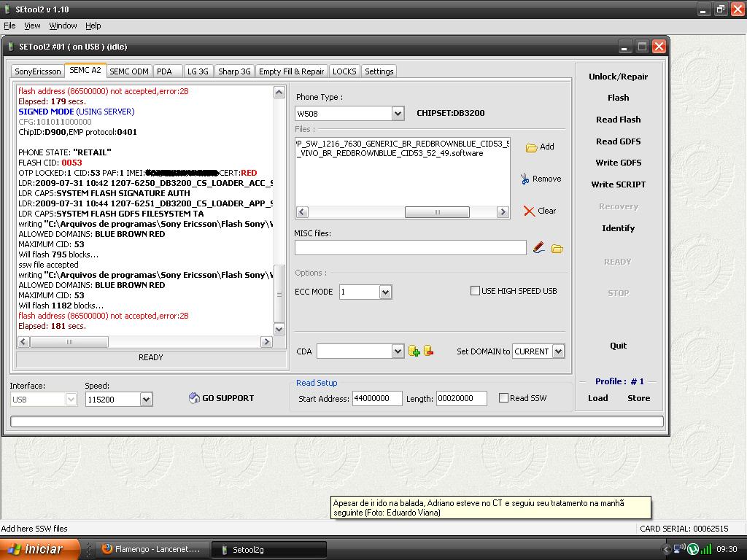Switch to the SEMC ODM tab

click(x=129, y=71)
